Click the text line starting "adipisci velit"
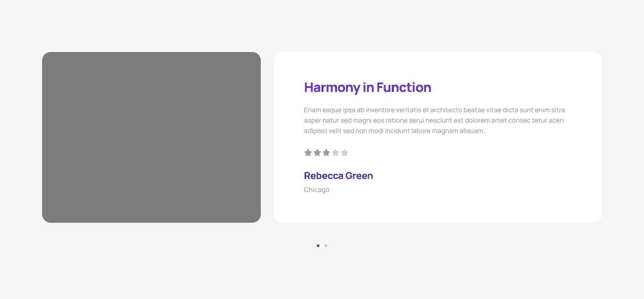This screenshot has width=644, height=299. tap(394, 131)
